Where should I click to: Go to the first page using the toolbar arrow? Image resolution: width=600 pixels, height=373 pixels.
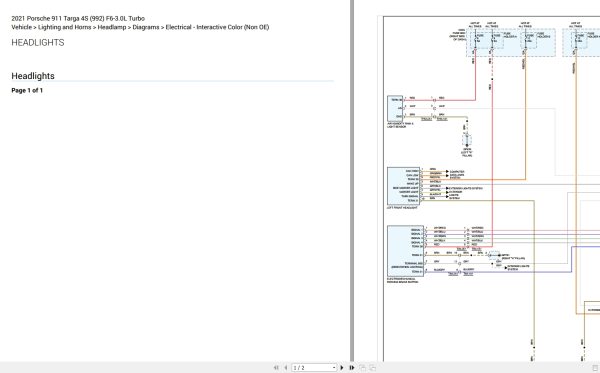coord(276,368)
